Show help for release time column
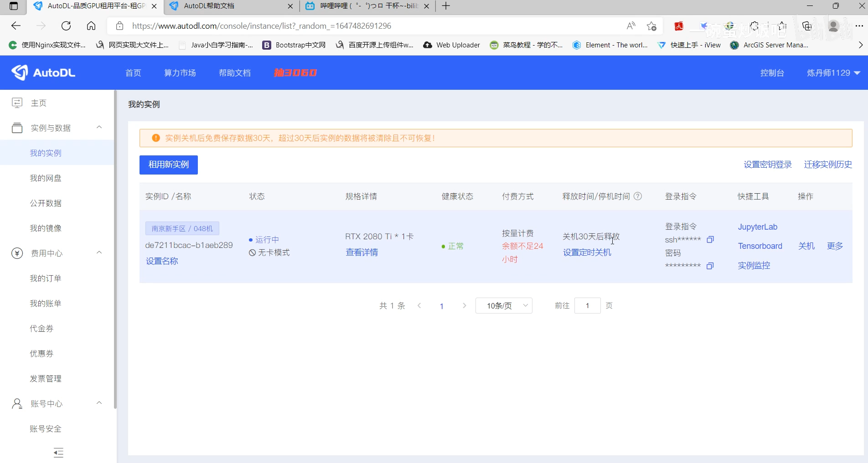Image resolution: width=868 pixels, height=463 pixels. pos(638,196)
